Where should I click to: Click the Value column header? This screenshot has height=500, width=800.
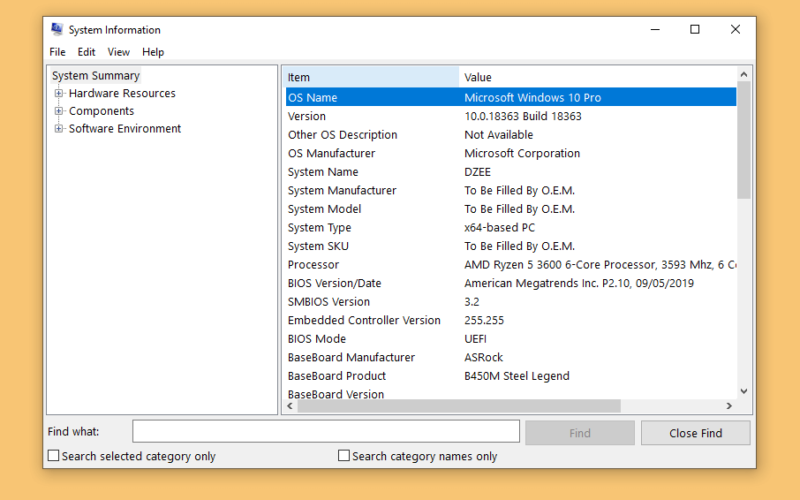597,77
